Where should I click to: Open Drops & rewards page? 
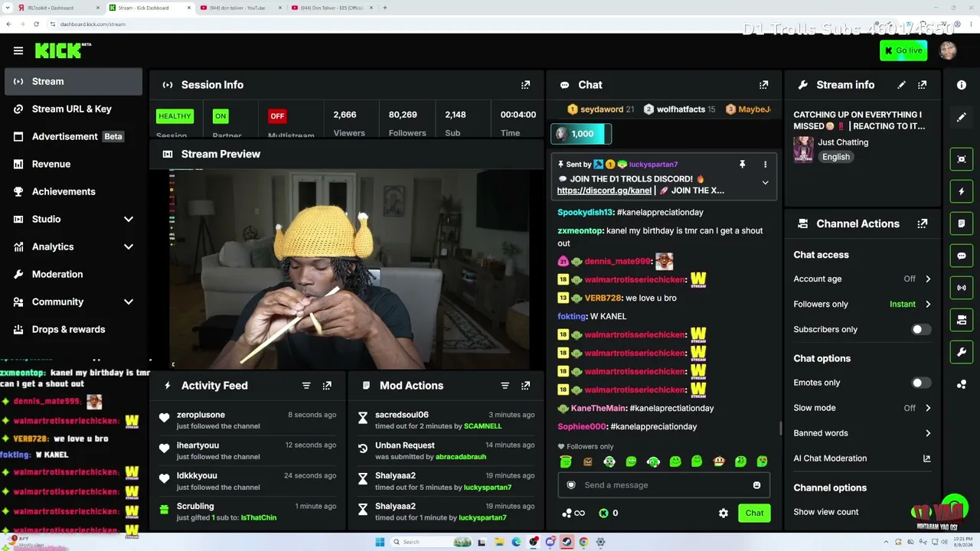(73, 329)
